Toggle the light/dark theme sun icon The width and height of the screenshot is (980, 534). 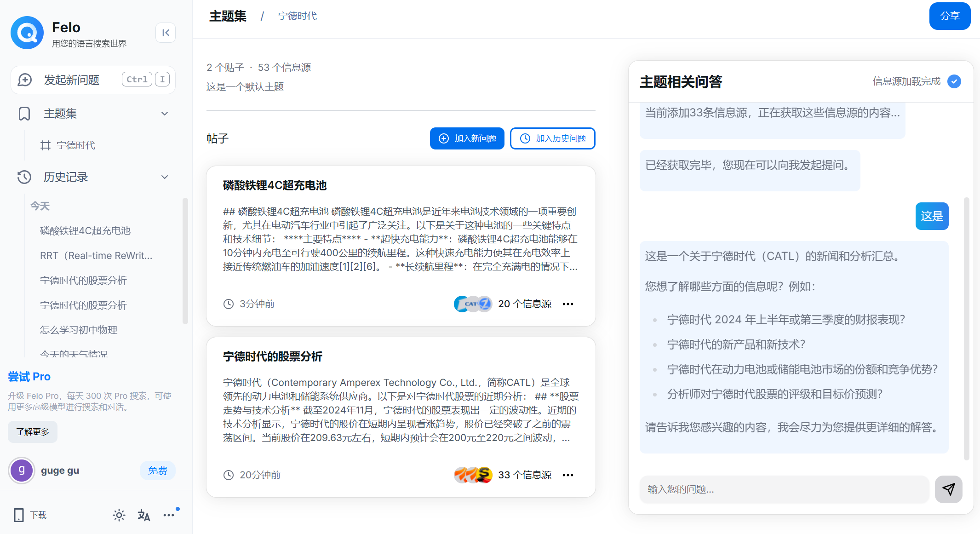pyautogui.click(x=119, y=515)
